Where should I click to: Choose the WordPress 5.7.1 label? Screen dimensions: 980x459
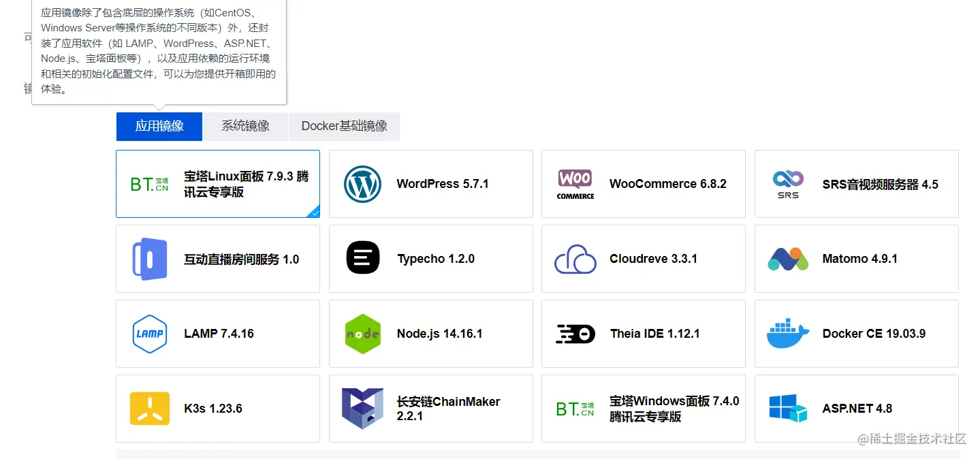point(443,184)
